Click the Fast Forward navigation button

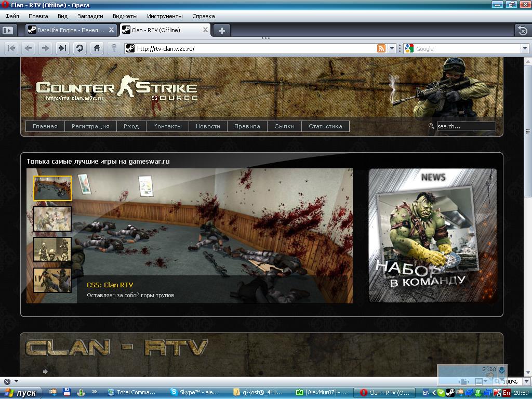[x=62, y=48]
